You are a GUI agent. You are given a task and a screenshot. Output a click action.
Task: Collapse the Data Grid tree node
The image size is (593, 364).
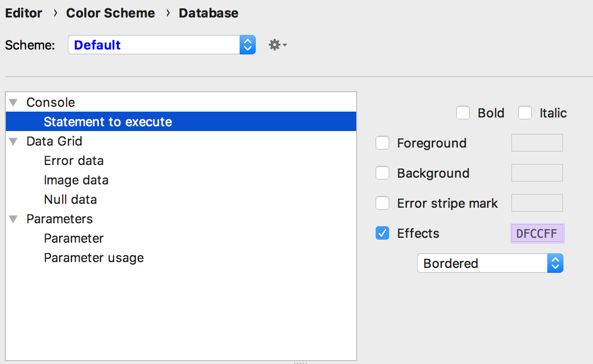click(13, 141)
